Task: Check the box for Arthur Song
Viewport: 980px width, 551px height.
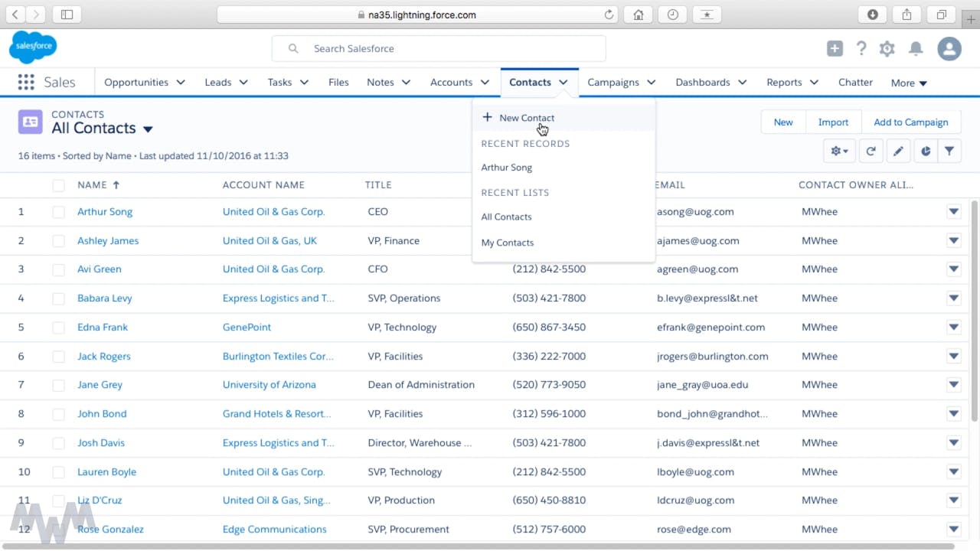Action: click(x=58, y=212)
